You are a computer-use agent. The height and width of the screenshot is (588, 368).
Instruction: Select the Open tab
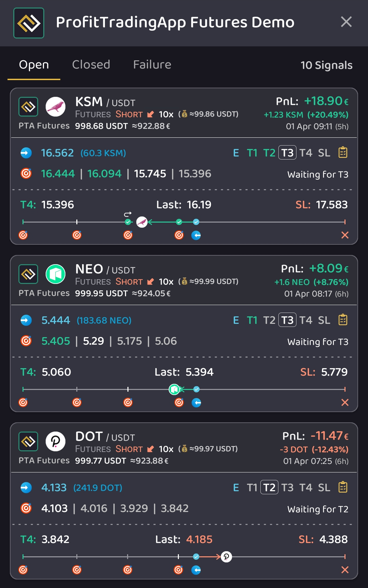[34, 65]
